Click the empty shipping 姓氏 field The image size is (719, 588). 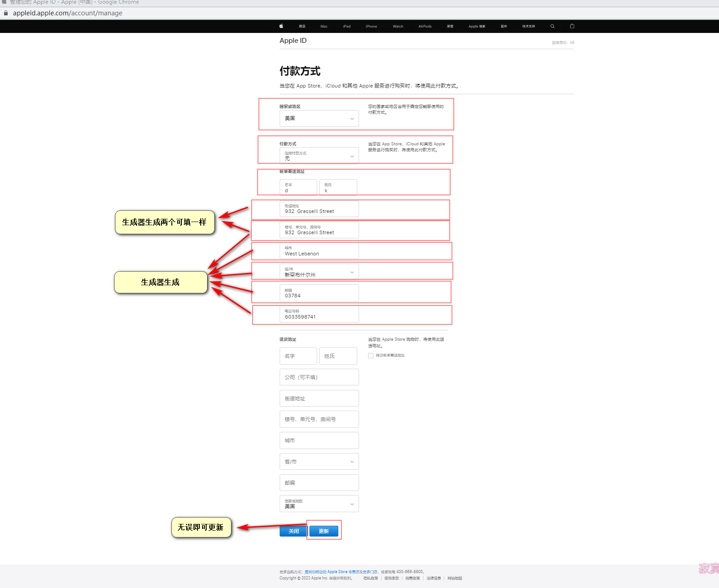click(338, 356)
